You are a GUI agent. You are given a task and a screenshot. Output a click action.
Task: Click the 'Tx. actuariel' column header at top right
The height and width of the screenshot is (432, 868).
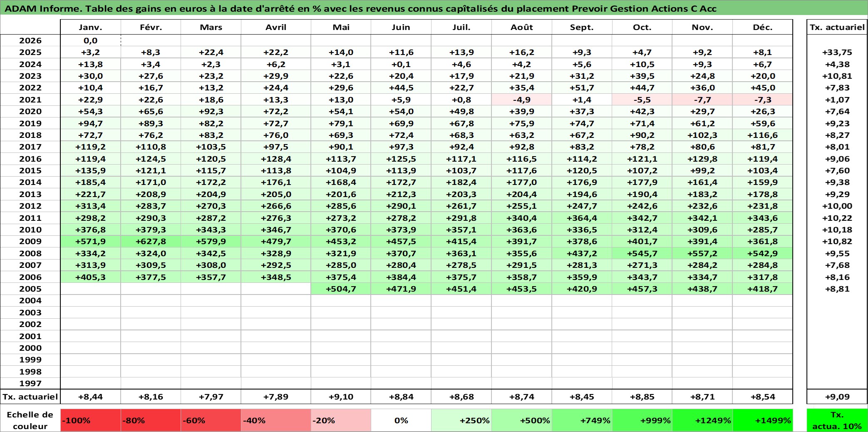coord(837,27)
